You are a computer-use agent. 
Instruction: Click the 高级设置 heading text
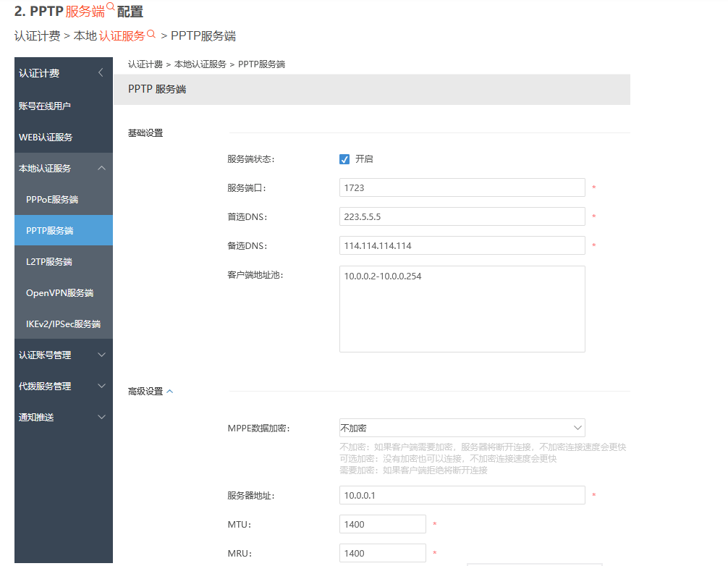click(145, 392)
